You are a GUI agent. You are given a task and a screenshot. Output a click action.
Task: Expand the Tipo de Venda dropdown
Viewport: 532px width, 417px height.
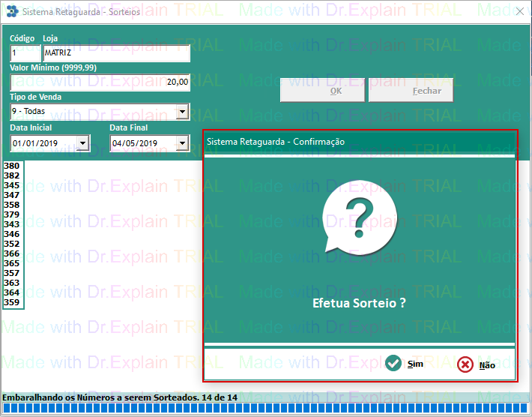tap(181, 112)
